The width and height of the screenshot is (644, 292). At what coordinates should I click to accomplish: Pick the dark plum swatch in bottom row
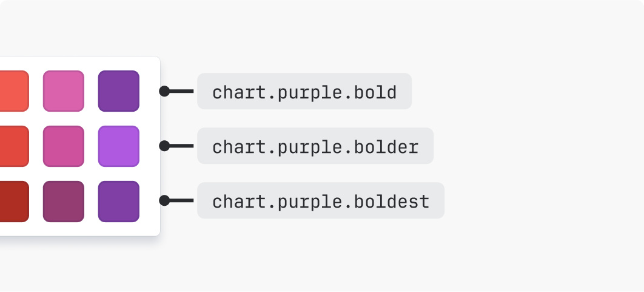[64, 201]
